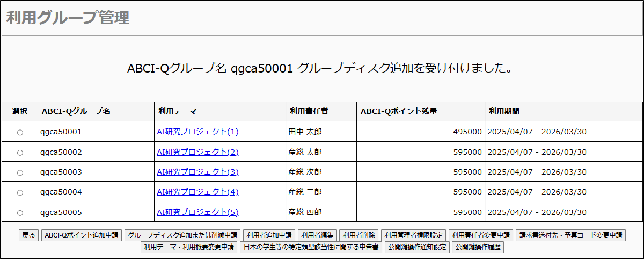Pick the radio button for qgca50004
Image resolution: width=644 pixels, height=259 pixels.
tap(20, 192)
